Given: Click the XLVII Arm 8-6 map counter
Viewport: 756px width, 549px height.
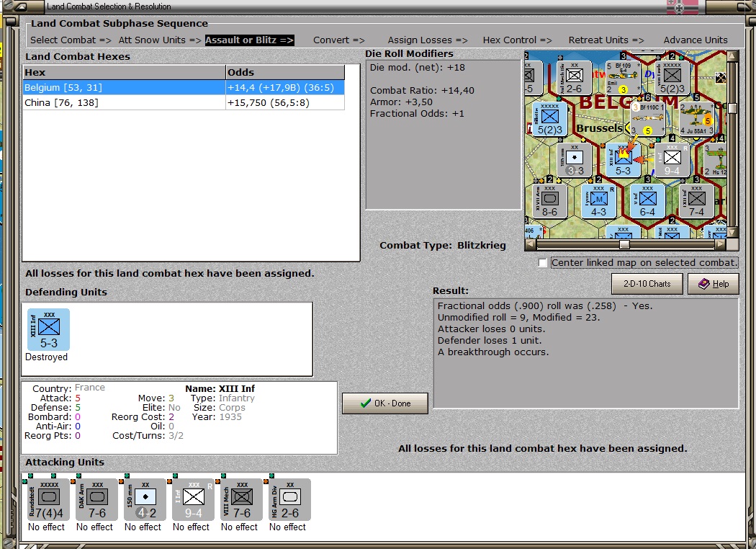Looking at the screenshot, I should (549, 201).
